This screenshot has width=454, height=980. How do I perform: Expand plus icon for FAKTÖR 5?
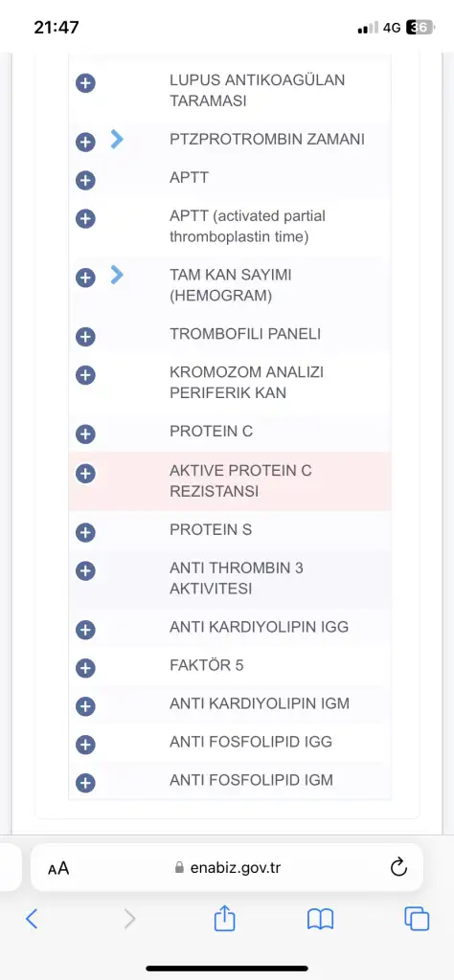pos(85,668)
